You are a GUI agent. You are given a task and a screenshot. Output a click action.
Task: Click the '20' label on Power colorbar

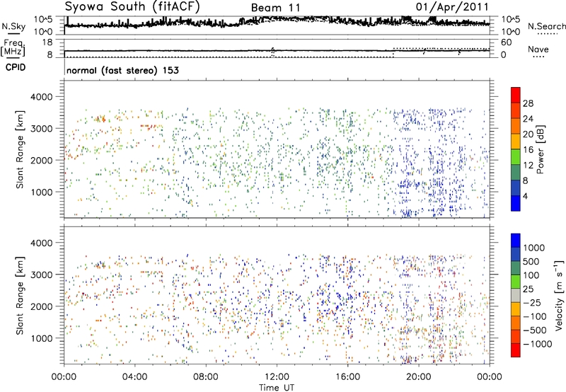point(528,134)
